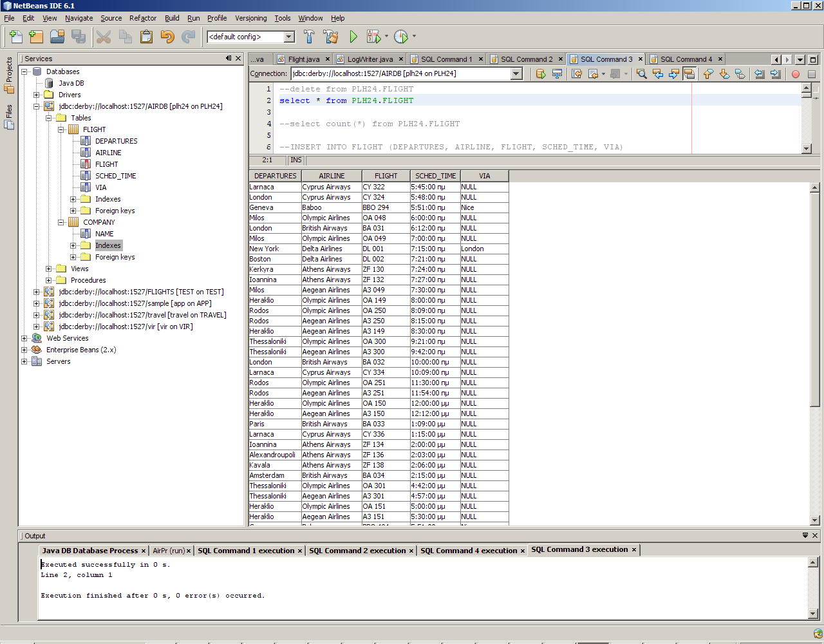Image resolution: width=824 pixels, height=644 pixels.
Task: Expand Enterprise Beans (2.x) node
Action: coord(24,350)
